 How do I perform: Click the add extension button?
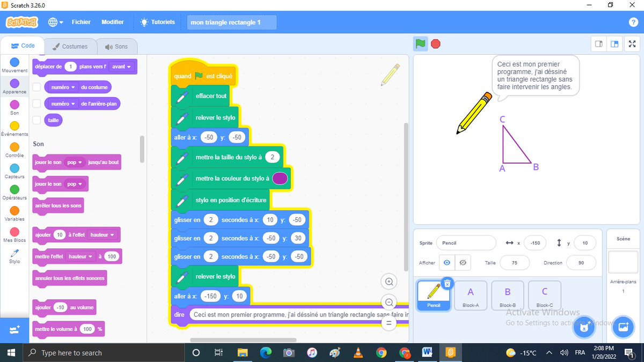14,330
